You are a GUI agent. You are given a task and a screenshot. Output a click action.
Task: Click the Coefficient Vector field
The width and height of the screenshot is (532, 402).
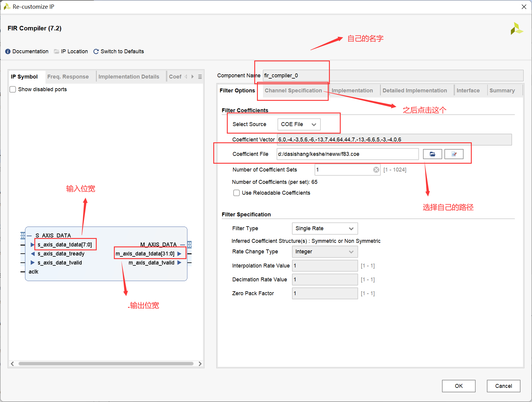(x=394, y=140)
